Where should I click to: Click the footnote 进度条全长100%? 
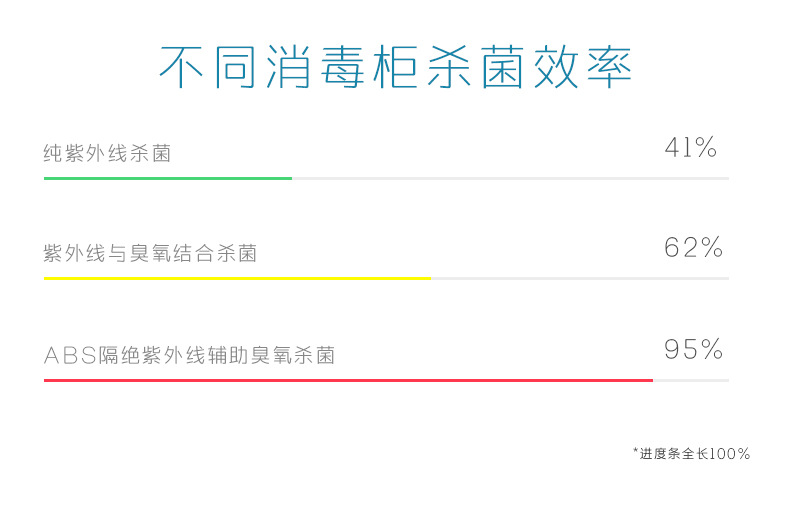coord(691,454)
